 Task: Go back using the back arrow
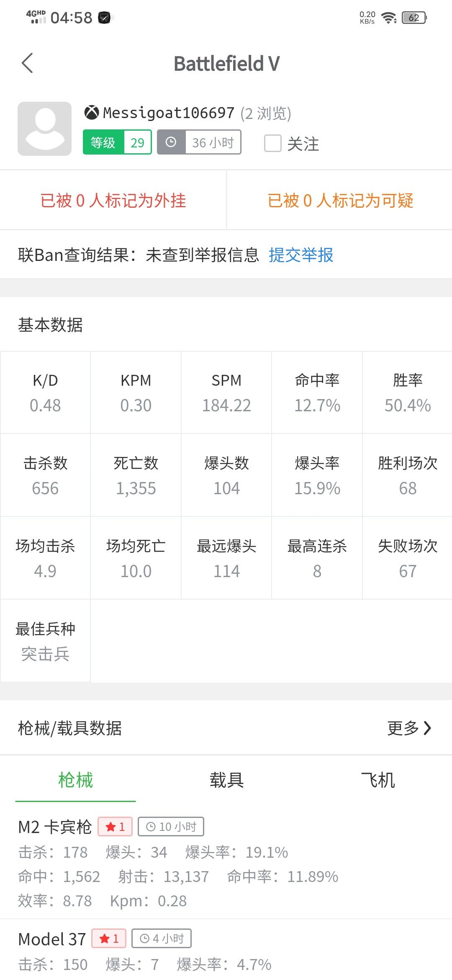point(27,63)
